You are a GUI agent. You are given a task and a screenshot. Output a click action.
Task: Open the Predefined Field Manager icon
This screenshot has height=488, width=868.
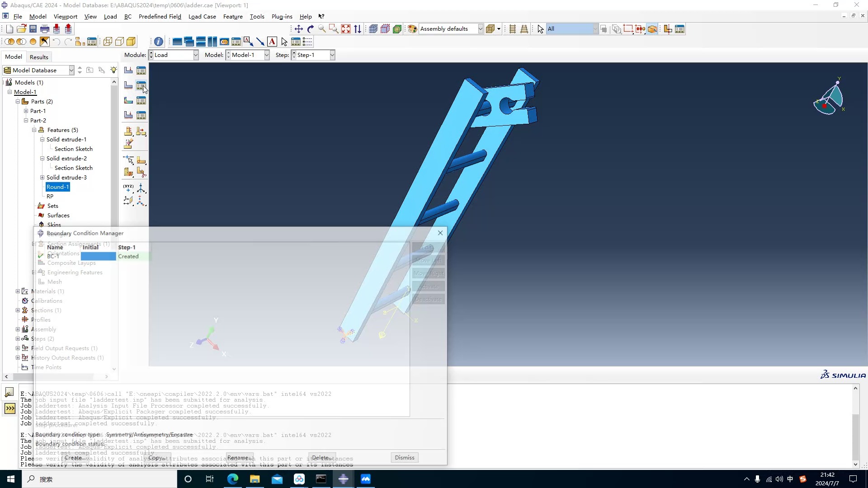coord(141,100)
